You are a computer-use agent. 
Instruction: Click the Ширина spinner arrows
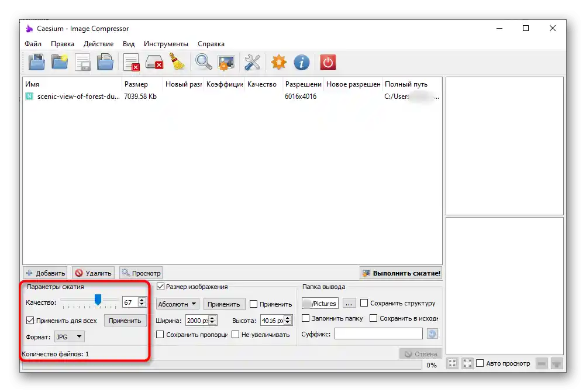(212, 320)
